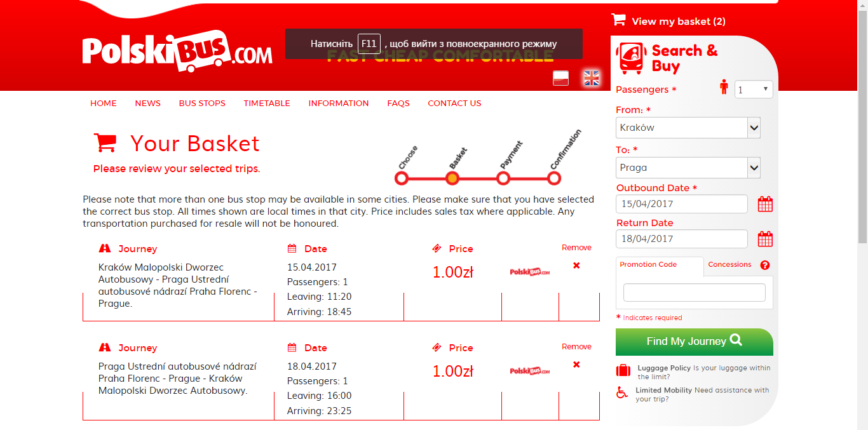Click the PolskiBus.com logo
868x430 pixels.
coord(177,51)
